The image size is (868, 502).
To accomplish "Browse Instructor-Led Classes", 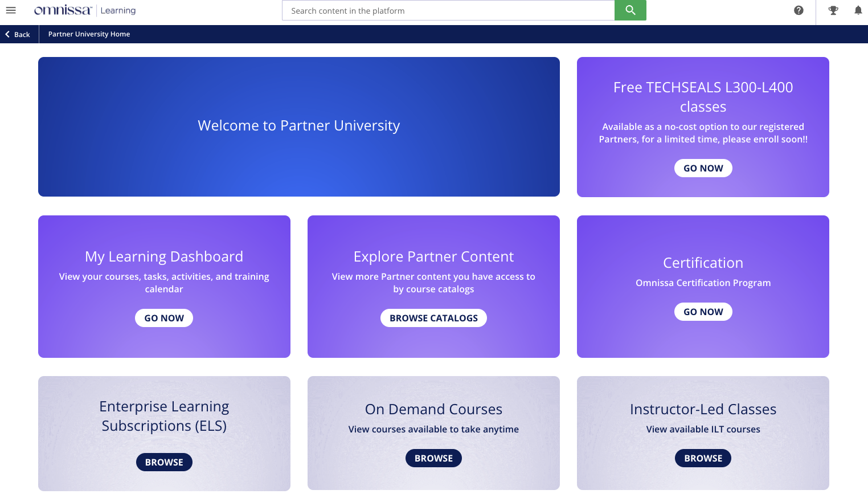I will (x=703, y=458).
